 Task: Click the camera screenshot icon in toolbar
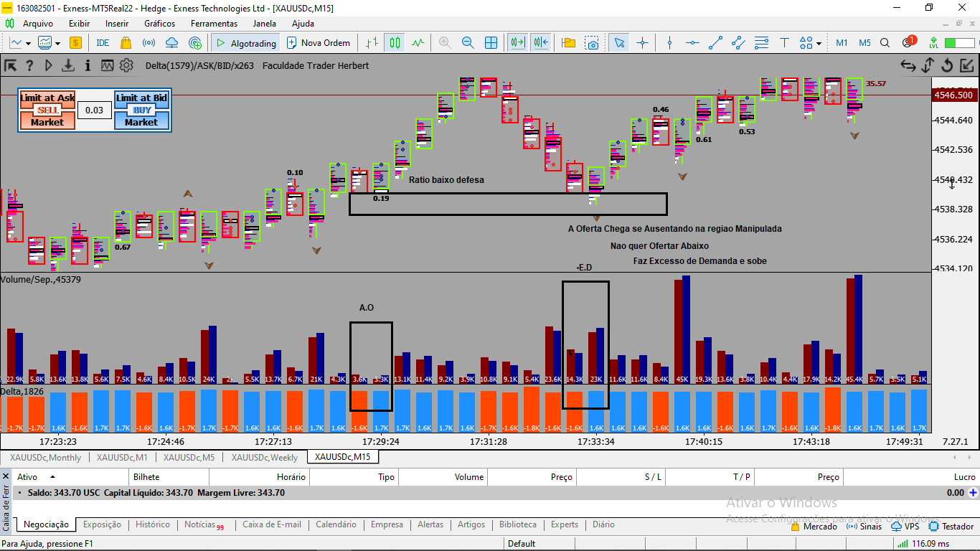click(x=592, y=43)
